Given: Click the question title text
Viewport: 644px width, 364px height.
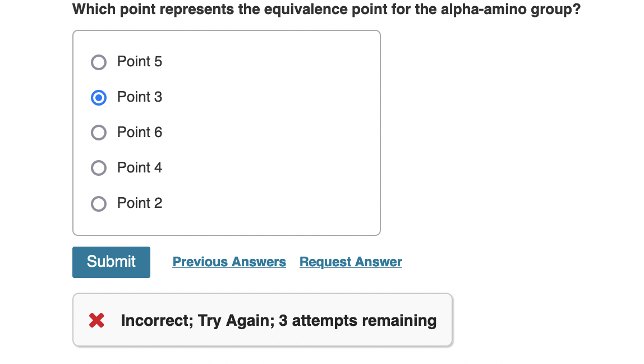Looking at the screenshot, I should click(326, 9).
